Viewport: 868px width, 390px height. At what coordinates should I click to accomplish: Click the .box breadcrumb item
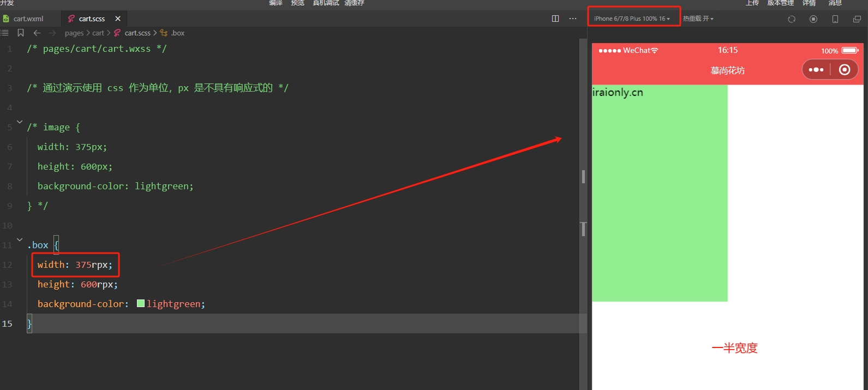[x=177, y=33]
